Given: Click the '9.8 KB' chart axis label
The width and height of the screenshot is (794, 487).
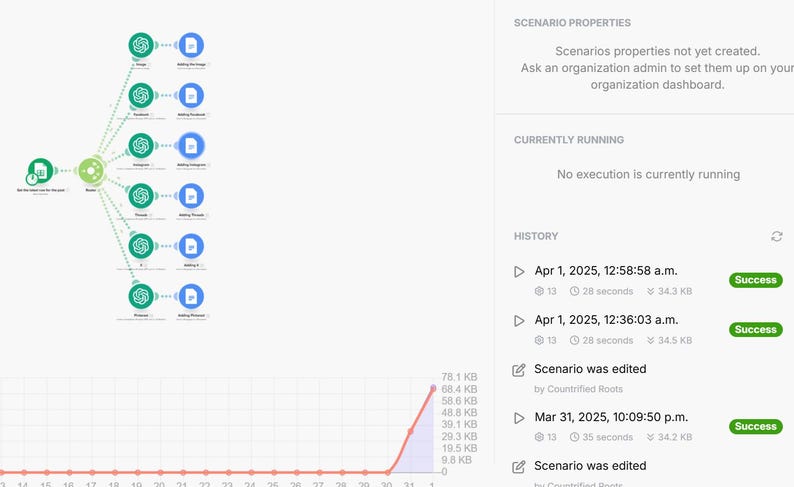Looking at the screenshot, I should pyautogui.click(x=456, y=460).
